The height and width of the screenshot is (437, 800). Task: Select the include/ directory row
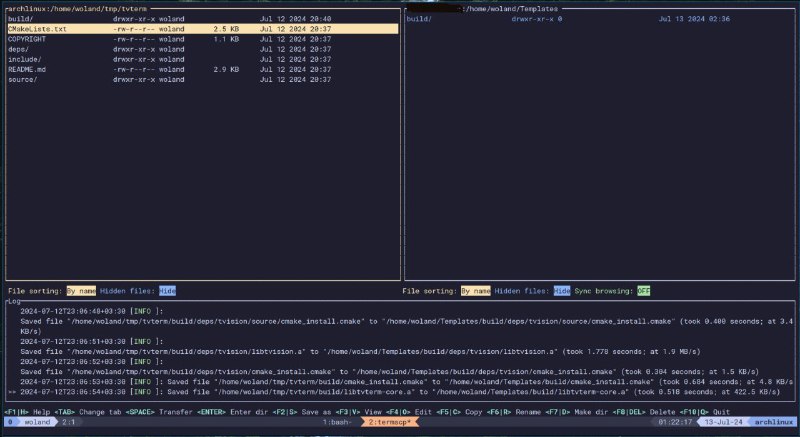(x=203, y=59)
